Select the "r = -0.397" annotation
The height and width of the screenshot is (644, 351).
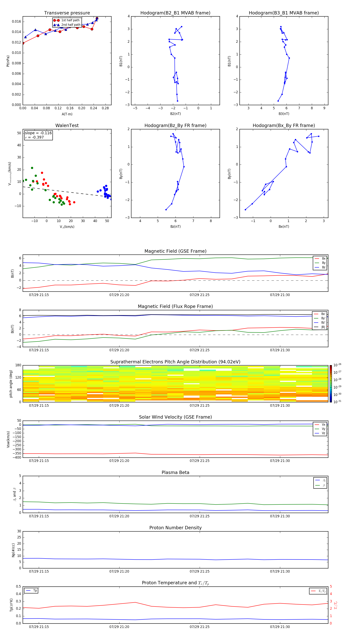35,137
